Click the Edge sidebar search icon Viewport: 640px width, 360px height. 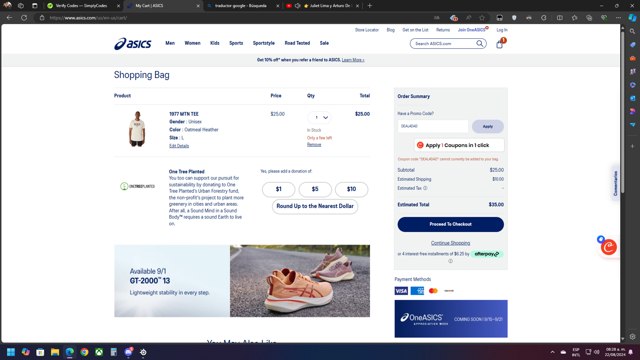click(x=633, y=31)
